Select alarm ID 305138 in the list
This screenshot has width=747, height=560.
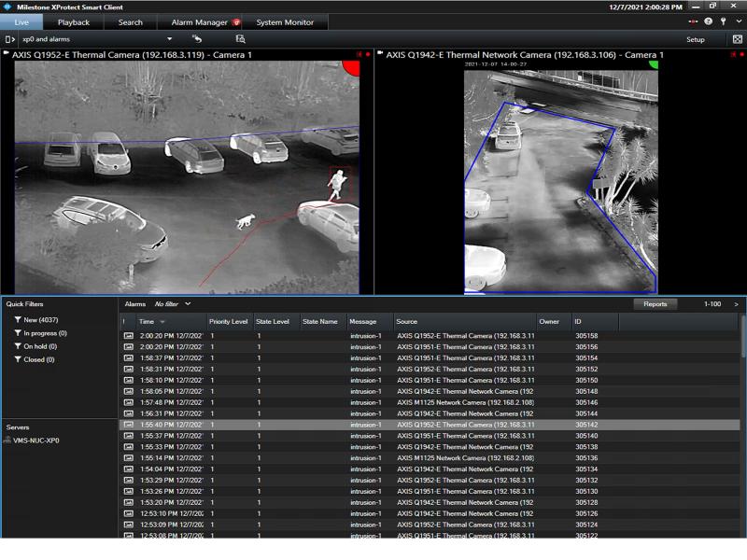[430, 447]
